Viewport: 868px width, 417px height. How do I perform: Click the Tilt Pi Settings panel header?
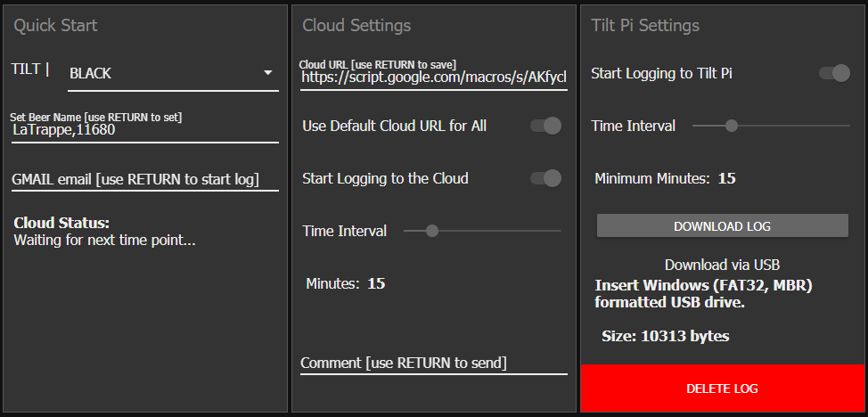(645, 26)
